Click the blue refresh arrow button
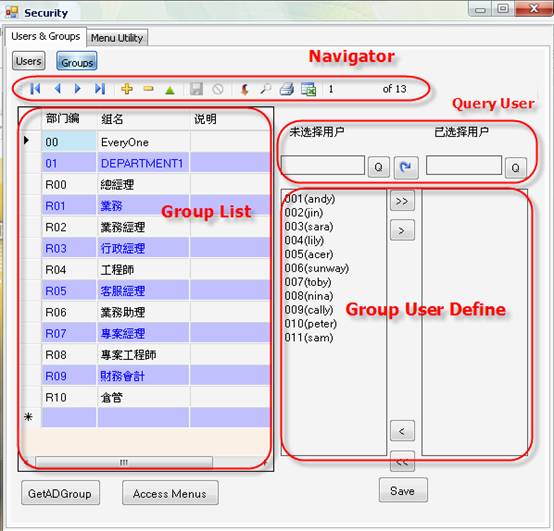The image size is (554, 531). click(406, 167)
